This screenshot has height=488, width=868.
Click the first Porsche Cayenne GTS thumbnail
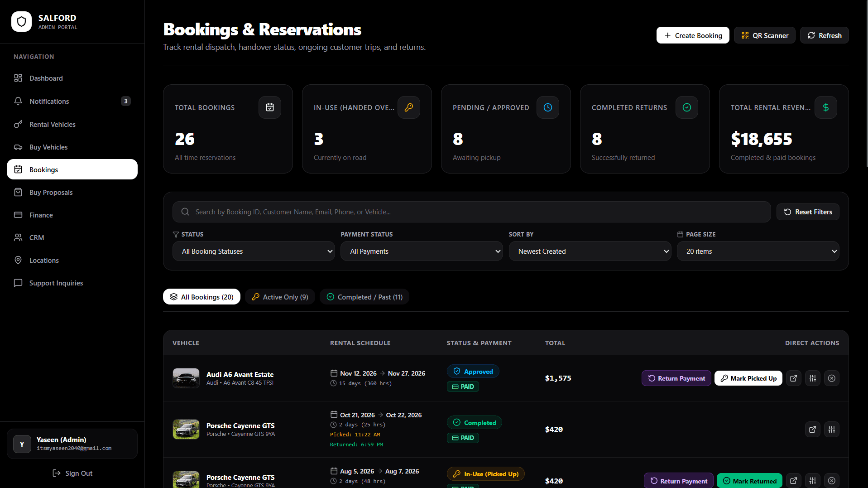point(186,429)
